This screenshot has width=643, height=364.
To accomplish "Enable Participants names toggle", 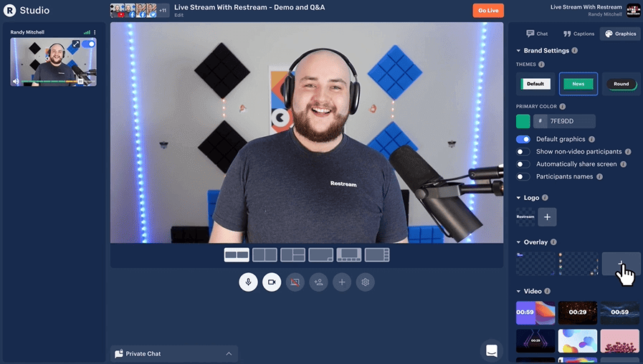I will pos(523,177).
